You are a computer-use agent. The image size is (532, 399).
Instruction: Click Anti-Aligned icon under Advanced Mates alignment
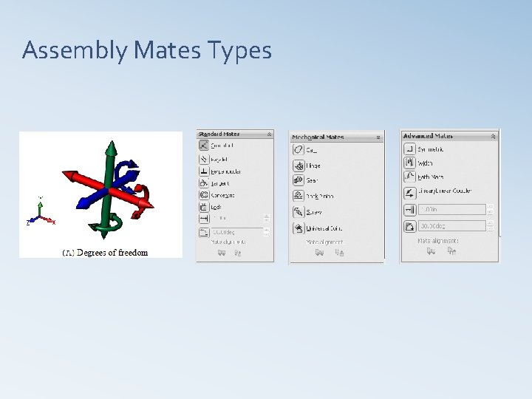tap(451, 251)
